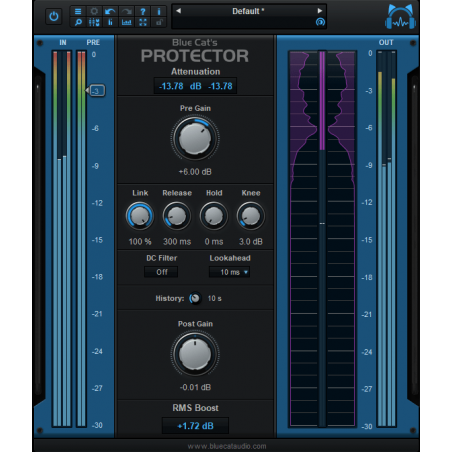The image size is (452, 452).
Task: Click the magnifier zoom icon
Action: click(78, 22)
